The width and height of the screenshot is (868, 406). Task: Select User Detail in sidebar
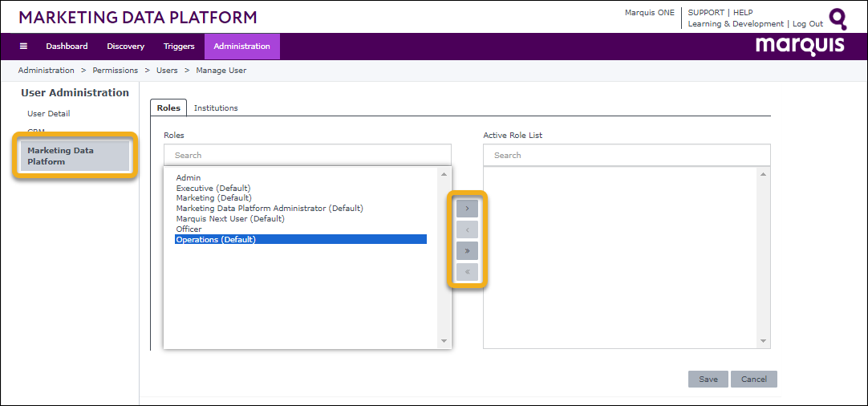(48, 113)
